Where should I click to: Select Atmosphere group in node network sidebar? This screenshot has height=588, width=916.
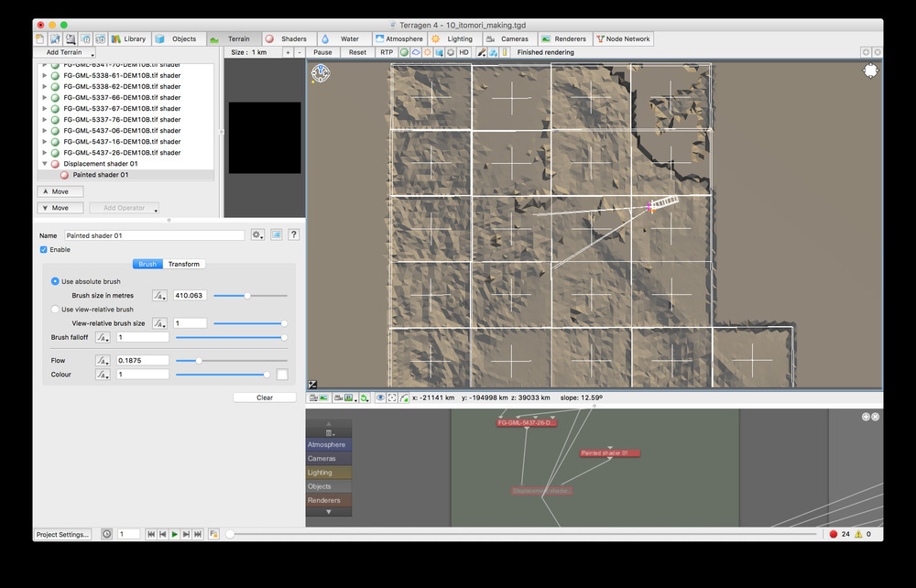(x=329, y=445)
